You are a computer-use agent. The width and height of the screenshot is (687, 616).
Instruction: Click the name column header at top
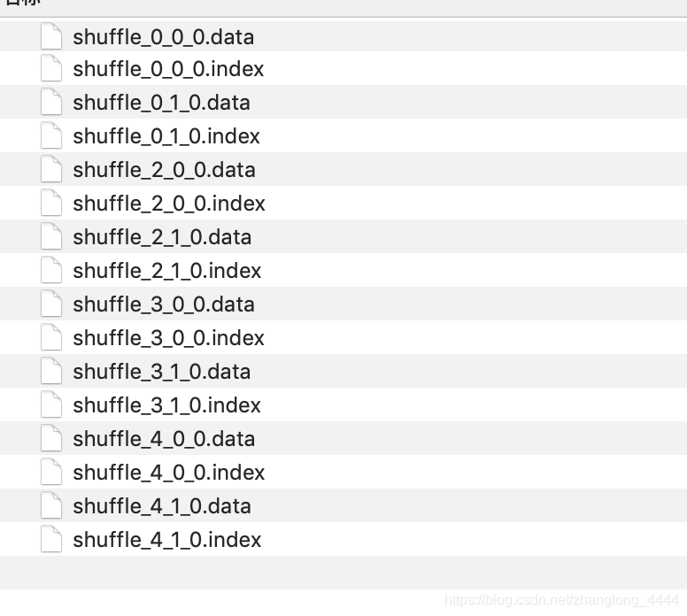pyautogui.click(x=23, y=2)
